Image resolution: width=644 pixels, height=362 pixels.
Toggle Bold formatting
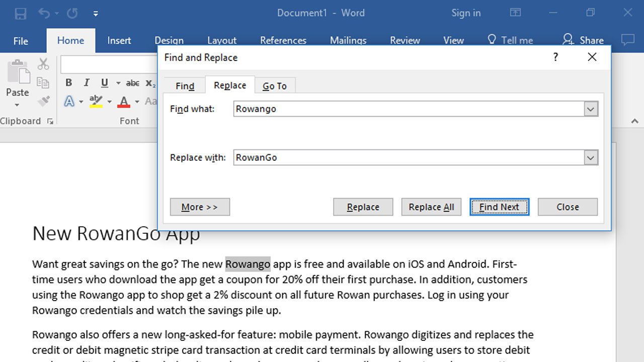pos(69,83)
